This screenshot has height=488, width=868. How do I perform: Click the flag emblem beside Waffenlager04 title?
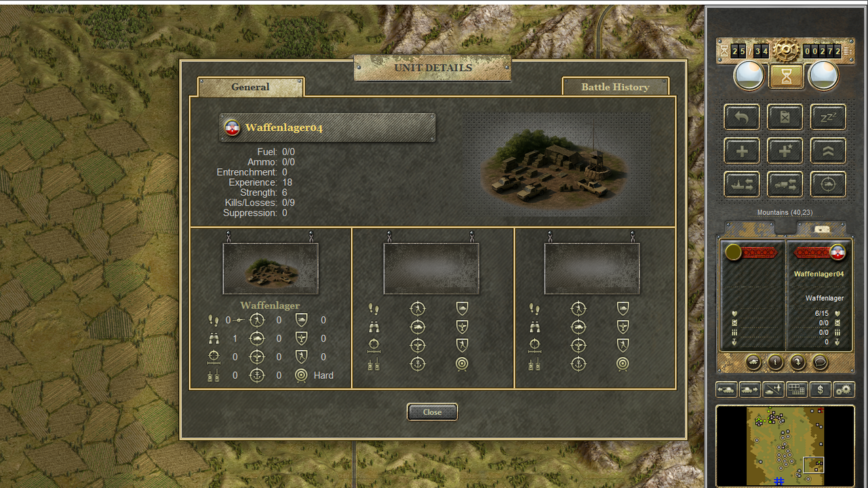pos(232,127)
